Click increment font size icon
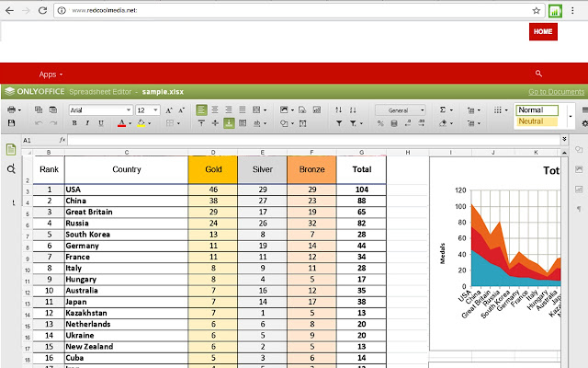588x368 pixels. pos(168,109)
